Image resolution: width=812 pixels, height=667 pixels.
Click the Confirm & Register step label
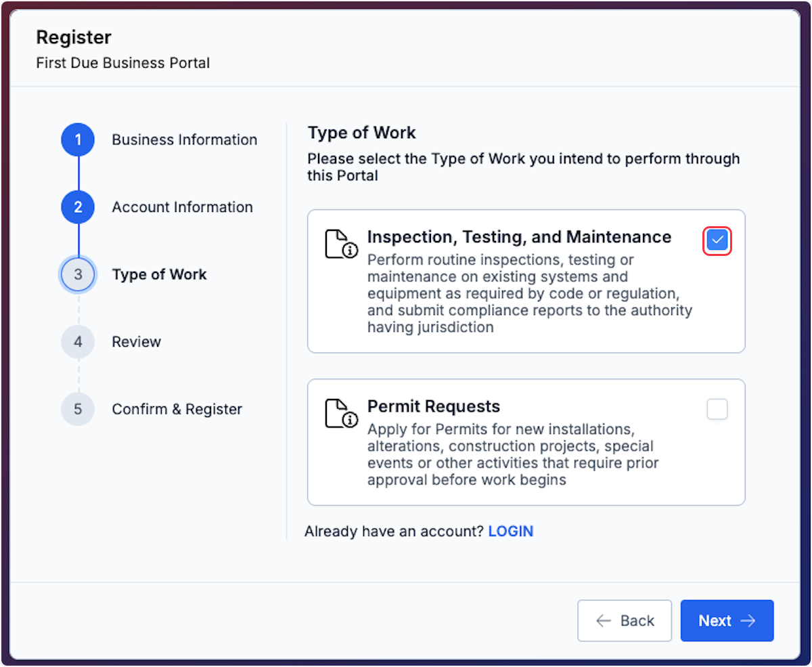[x=177, y=409]
